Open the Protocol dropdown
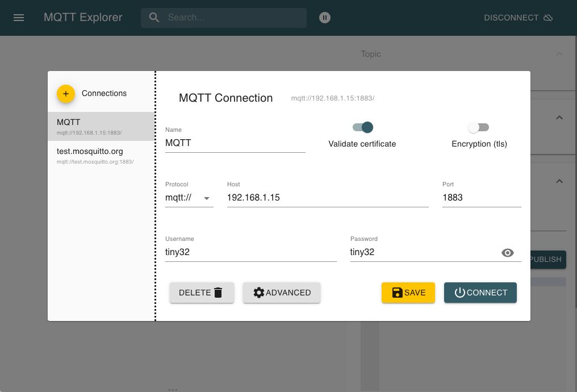 189,198
